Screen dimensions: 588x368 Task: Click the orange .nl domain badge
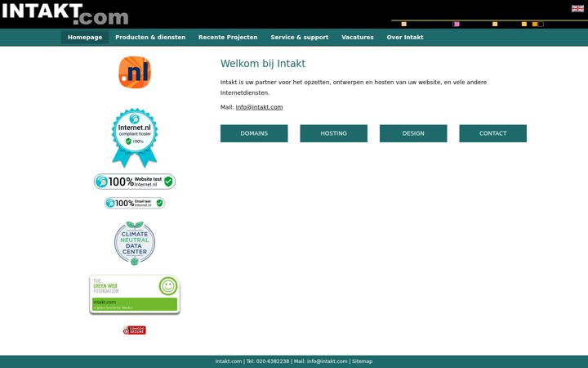click(x=135, y=72)
